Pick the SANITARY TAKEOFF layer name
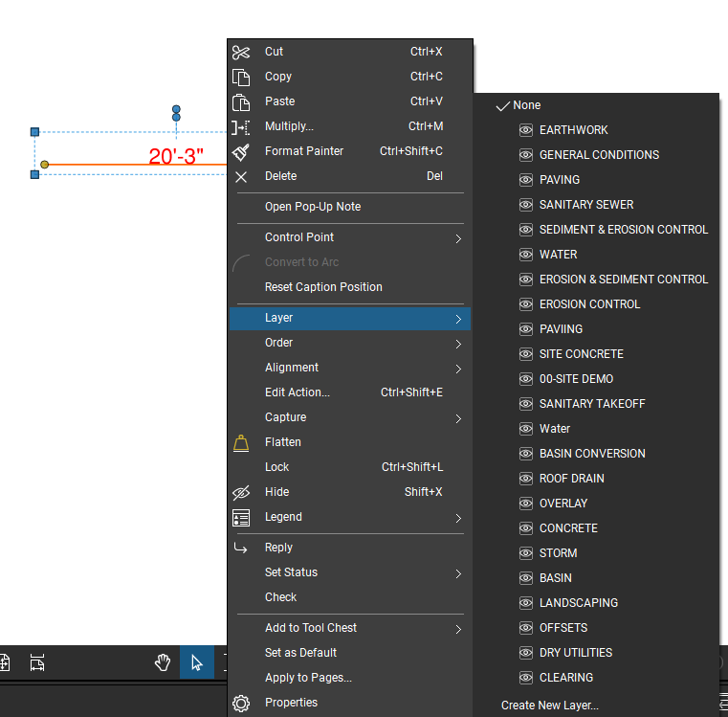This screenshot has height=717, width=728. [x=592, y=404]
